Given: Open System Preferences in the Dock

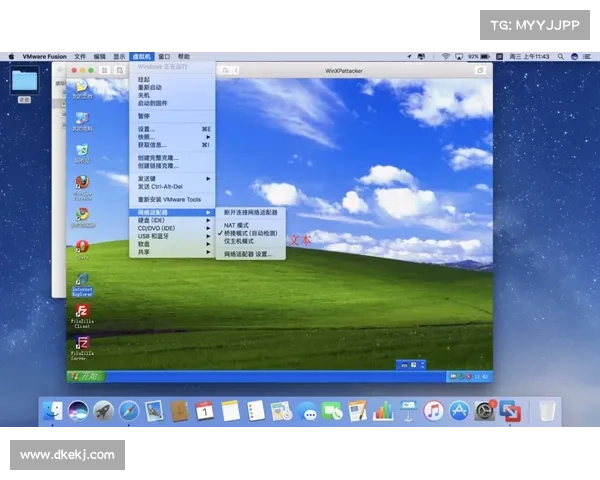Looking at the screenshot, I should 484,411.
